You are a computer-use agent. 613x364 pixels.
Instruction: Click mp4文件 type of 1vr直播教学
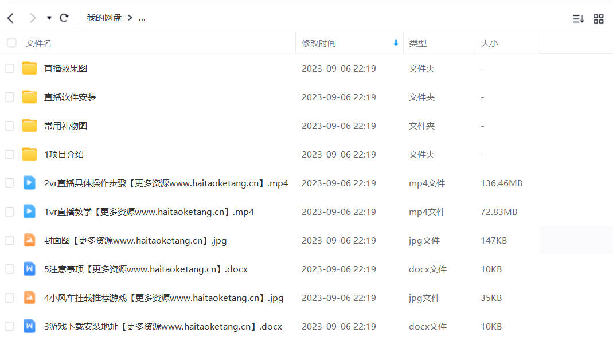coord(427,212)
